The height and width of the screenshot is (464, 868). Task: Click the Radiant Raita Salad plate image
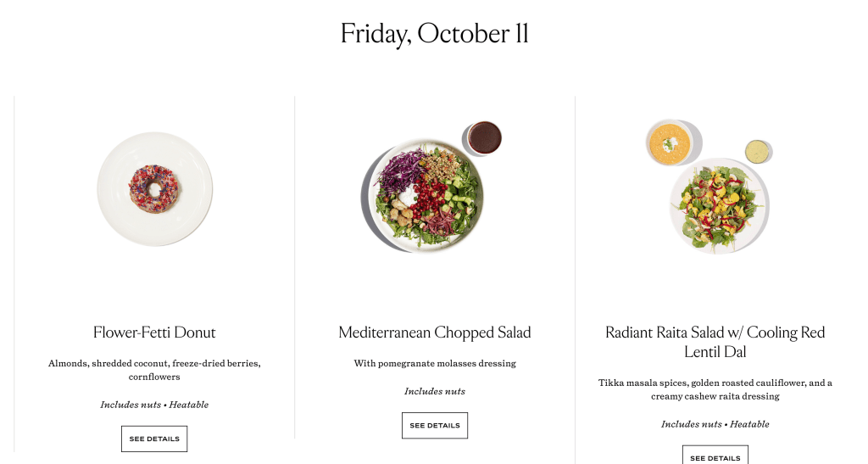[x=718, y=204]
